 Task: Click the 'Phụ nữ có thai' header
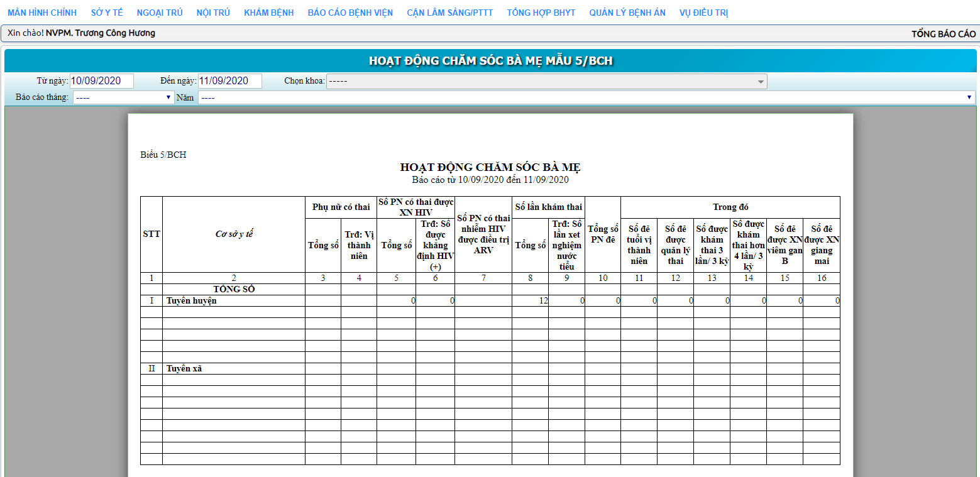click(341, 207)
